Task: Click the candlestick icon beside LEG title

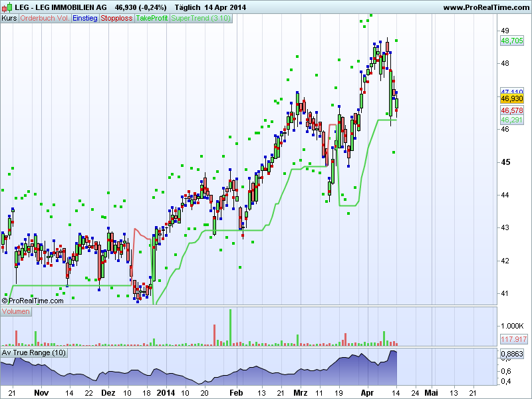Action: [5, 7]
